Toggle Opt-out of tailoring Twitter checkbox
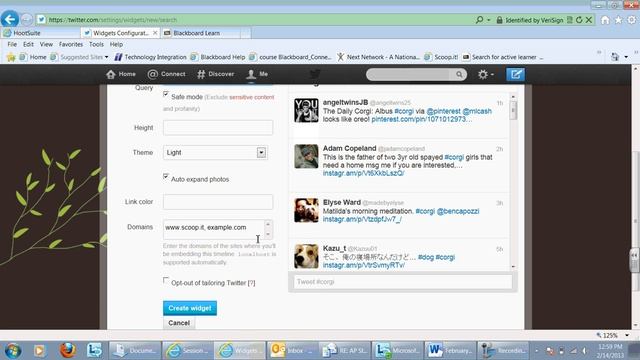This screenshot has height=360, width=640. 166,280
